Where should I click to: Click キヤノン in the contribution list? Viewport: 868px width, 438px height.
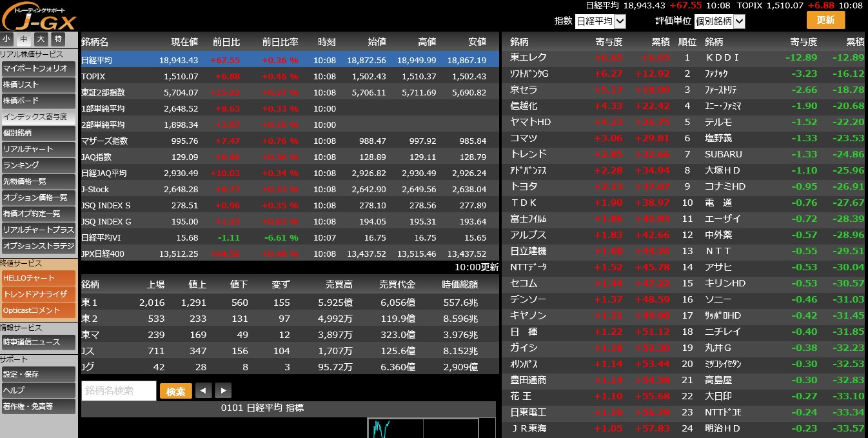pos(528,315)
